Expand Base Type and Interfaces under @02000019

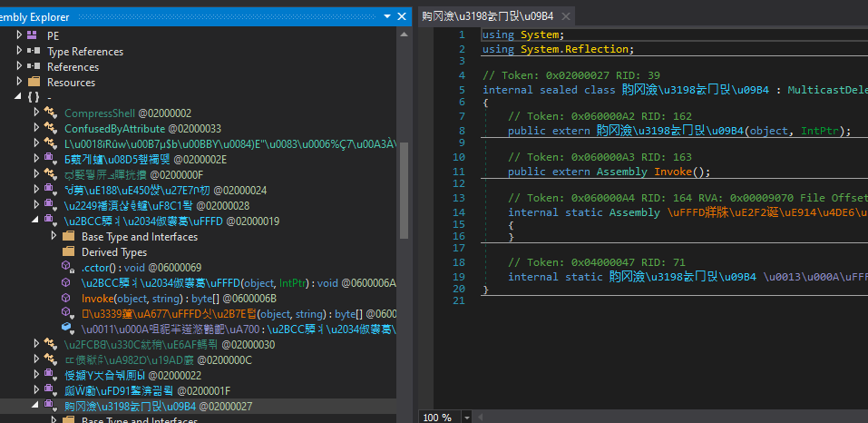pyautogui.click(x=54, y=237)
